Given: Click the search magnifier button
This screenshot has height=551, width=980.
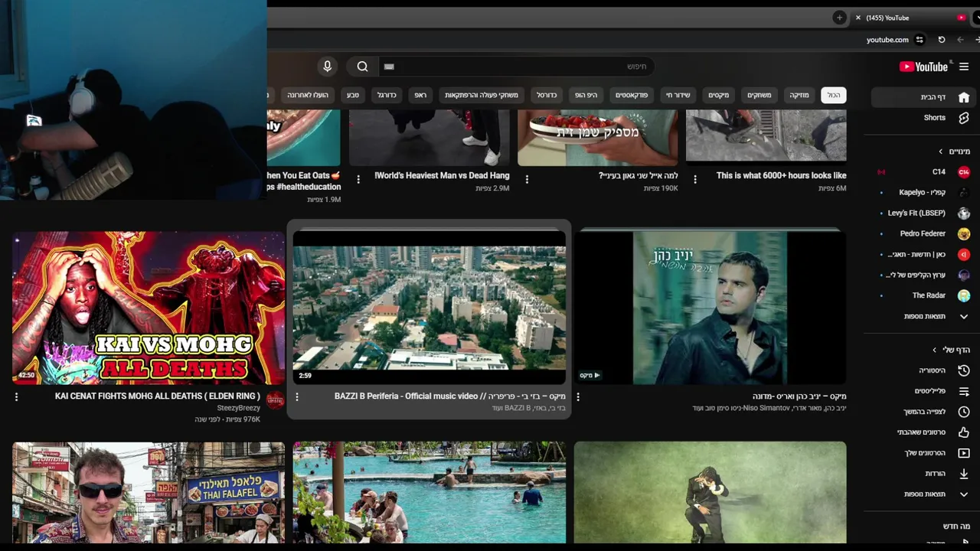Looking at the screenshot, I should [362, 67].
